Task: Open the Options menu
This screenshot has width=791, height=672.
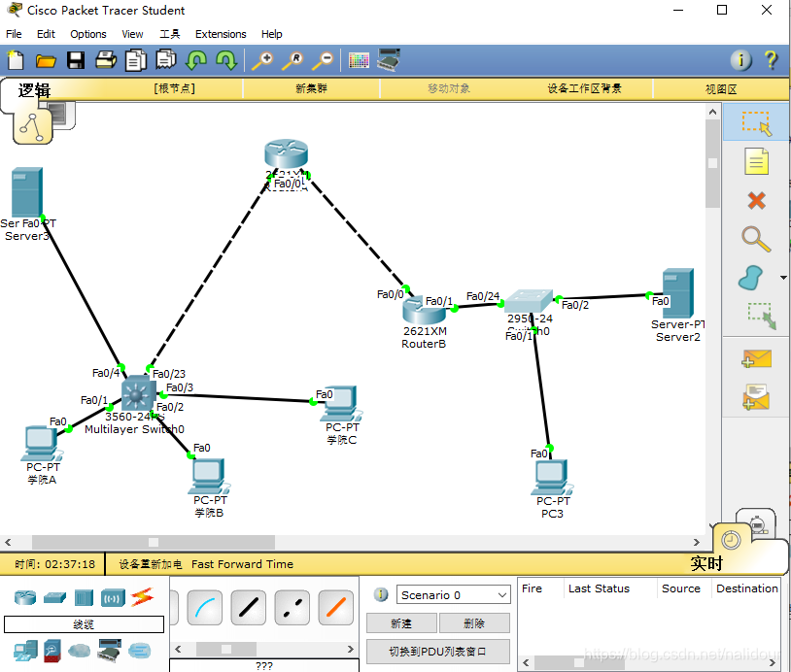Action: tap(88, 34)
